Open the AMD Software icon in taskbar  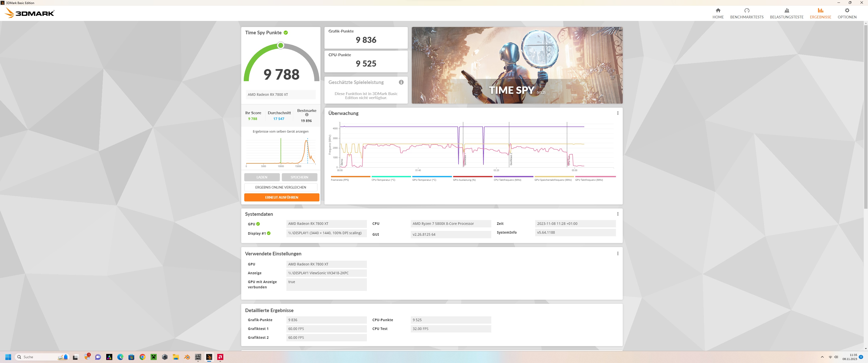(x=220, y=357)
